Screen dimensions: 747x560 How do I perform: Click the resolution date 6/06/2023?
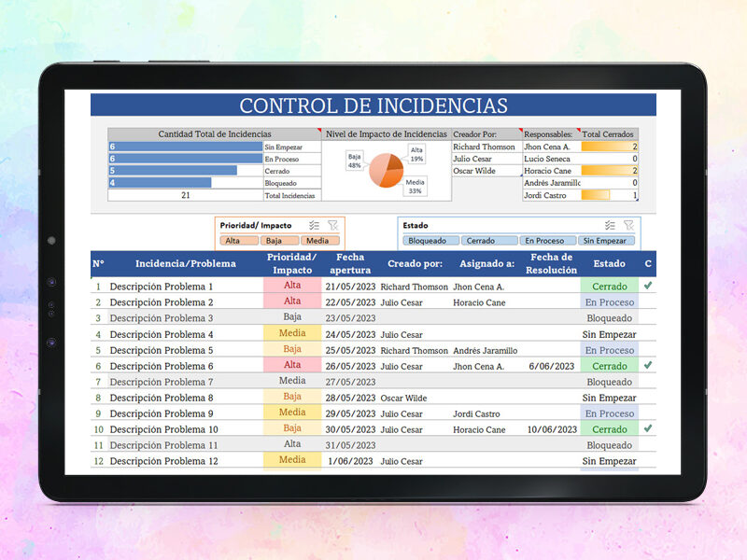[551, 366]
